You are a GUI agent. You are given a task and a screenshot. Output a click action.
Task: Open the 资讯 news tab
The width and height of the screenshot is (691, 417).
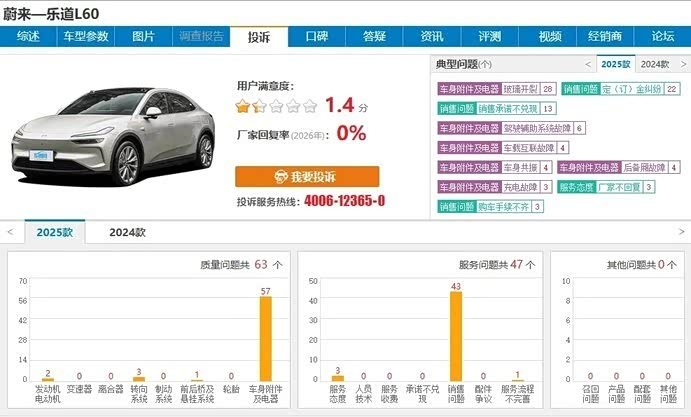(432, 36)
